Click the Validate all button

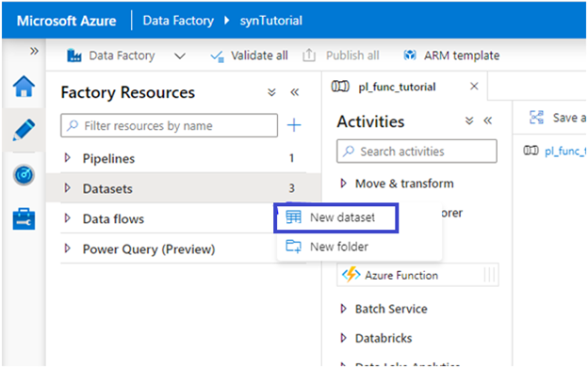pos(250,56)
